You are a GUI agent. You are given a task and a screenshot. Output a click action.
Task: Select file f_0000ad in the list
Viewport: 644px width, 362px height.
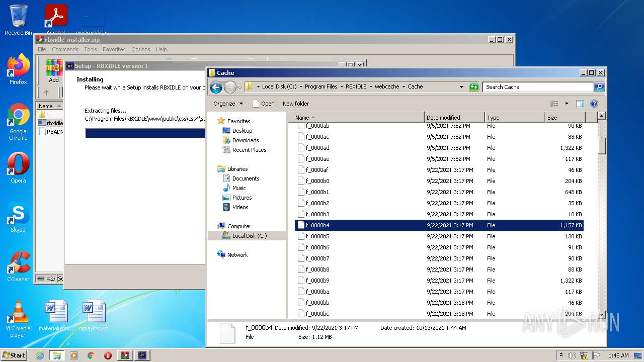point(439,148)
